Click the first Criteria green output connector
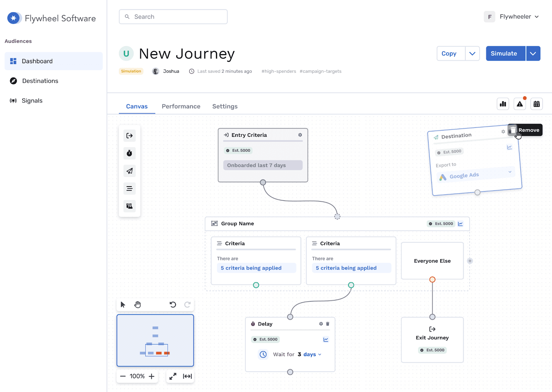Image resolution: width=552 pixels, height=392 pixels. tap(256, 285)
